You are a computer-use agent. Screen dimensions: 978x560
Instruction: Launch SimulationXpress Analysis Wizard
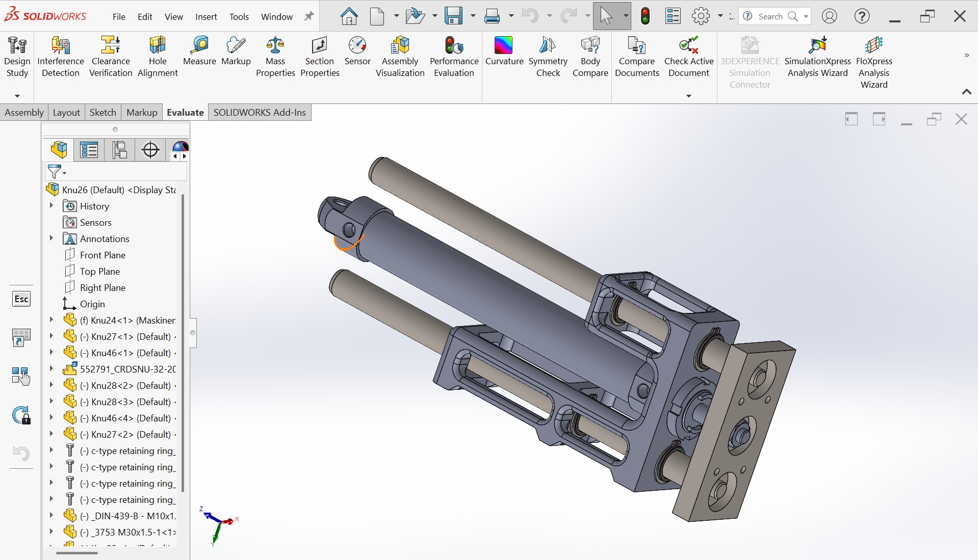point(817,57)
